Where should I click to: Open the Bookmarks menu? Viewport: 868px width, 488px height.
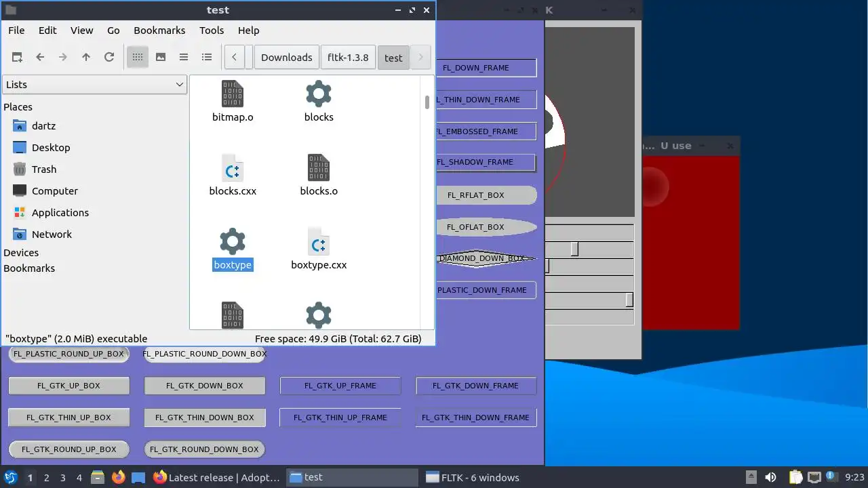[159, 30]
